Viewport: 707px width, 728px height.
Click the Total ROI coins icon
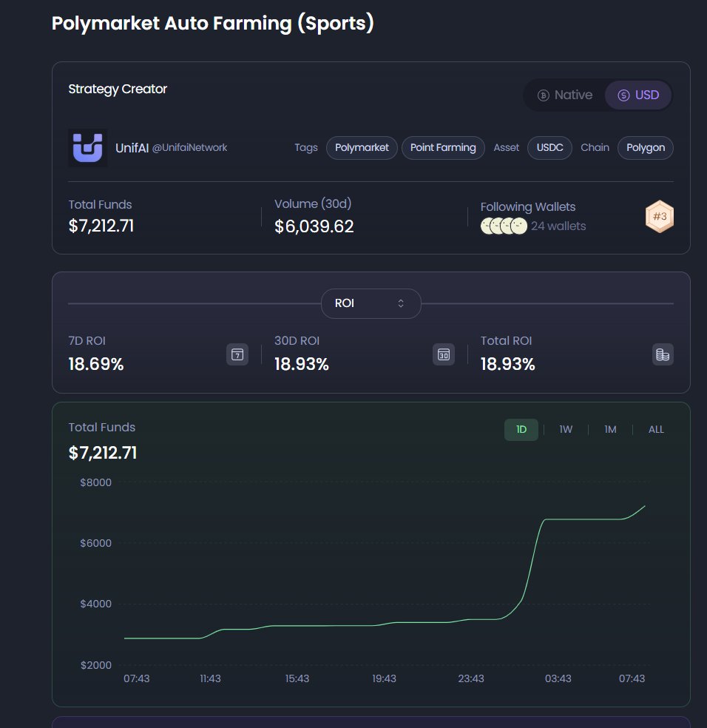(663, 354)
